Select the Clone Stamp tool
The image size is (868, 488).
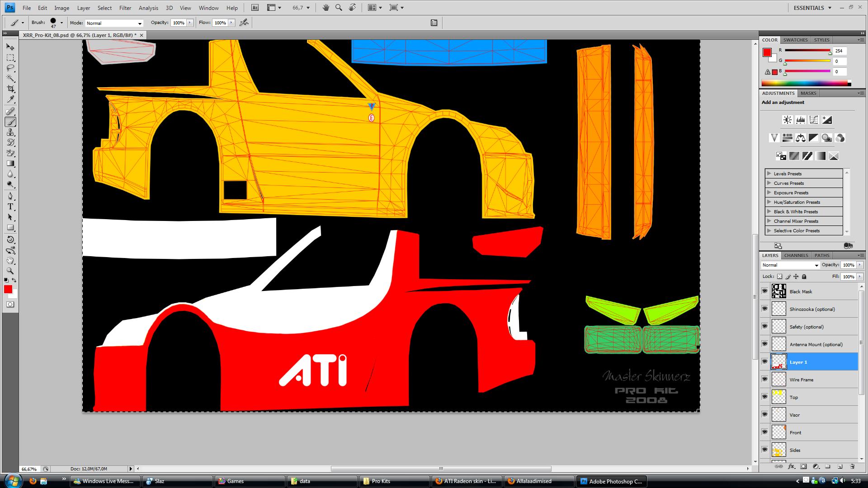(x=10, y=132)
